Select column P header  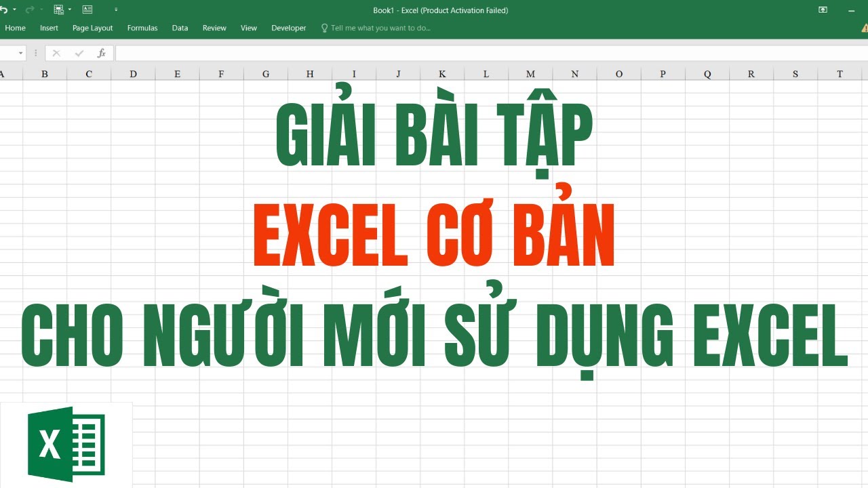coord(663,74)
